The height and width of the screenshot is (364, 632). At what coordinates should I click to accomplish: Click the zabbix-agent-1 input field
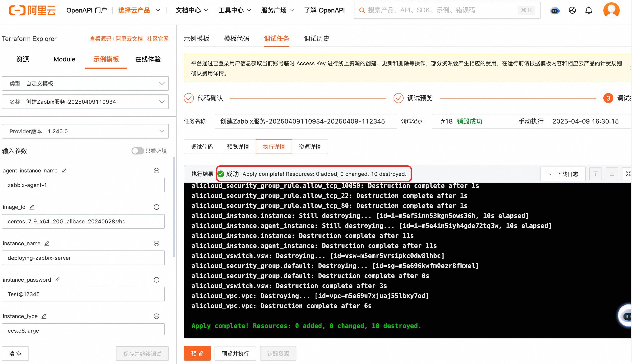[83, 185]
